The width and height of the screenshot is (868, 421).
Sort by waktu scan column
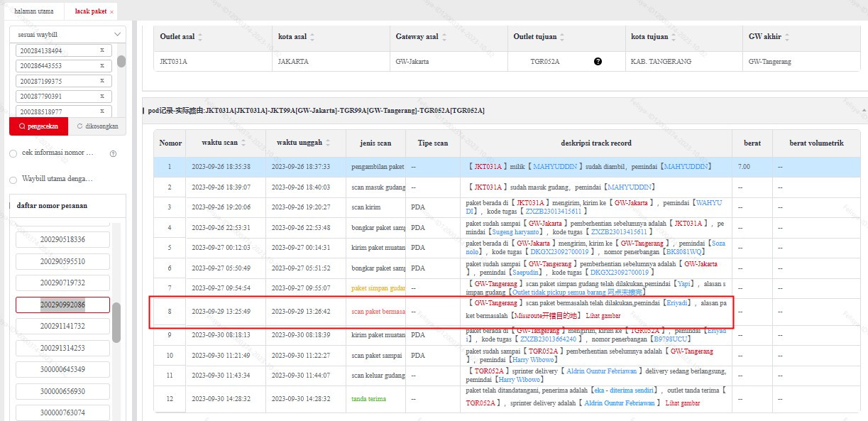pyautogui.click(x=243, y=143)
